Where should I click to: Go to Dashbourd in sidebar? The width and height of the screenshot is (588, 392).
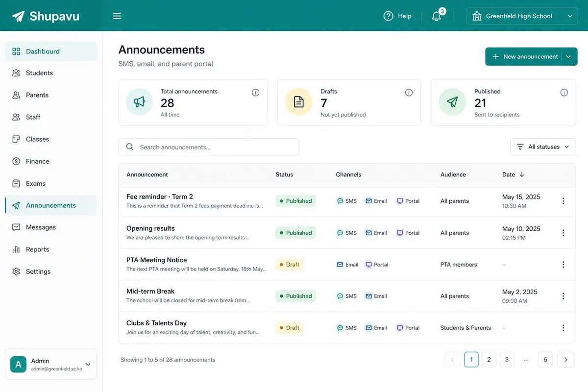[51, 51]
